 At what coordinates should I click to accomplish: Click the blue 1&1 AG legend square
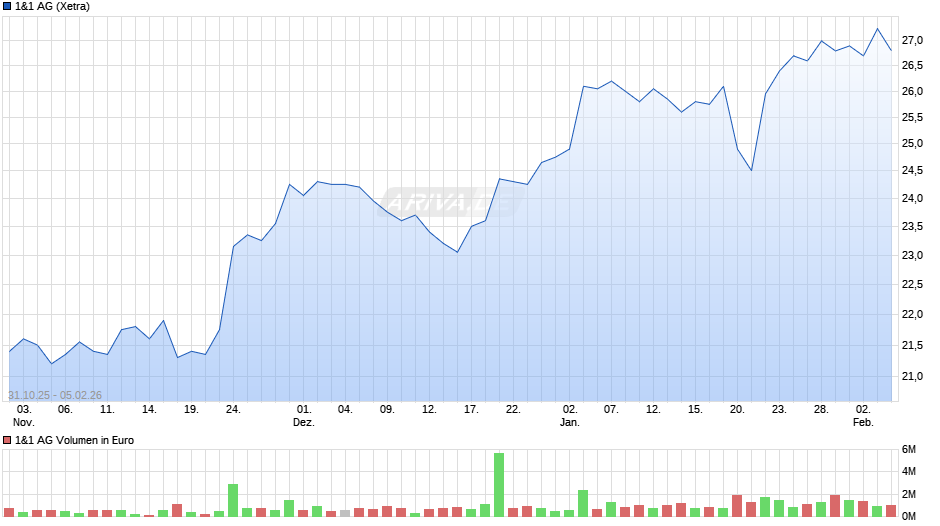click(7, 7)
